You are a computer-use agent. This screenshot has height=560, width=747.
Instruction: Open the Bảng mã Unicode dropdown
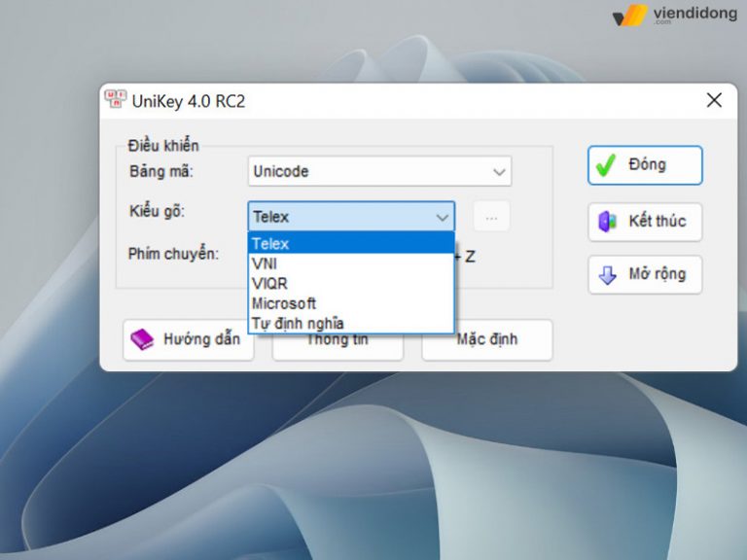click(379, 171)
